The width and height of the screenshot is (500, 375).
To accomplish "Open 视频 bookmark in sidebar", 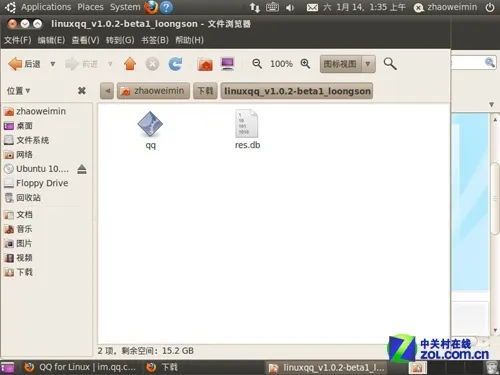I will [x=18, y=258].
